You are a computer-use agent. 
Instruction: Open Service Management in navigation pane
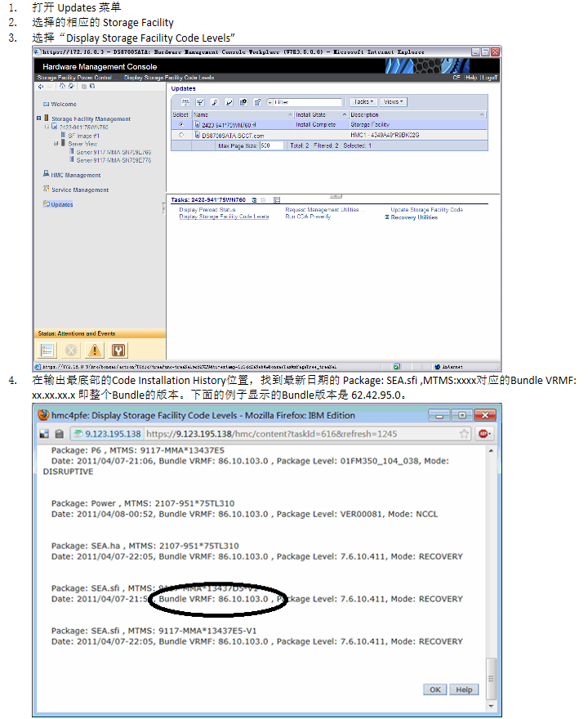80,190
